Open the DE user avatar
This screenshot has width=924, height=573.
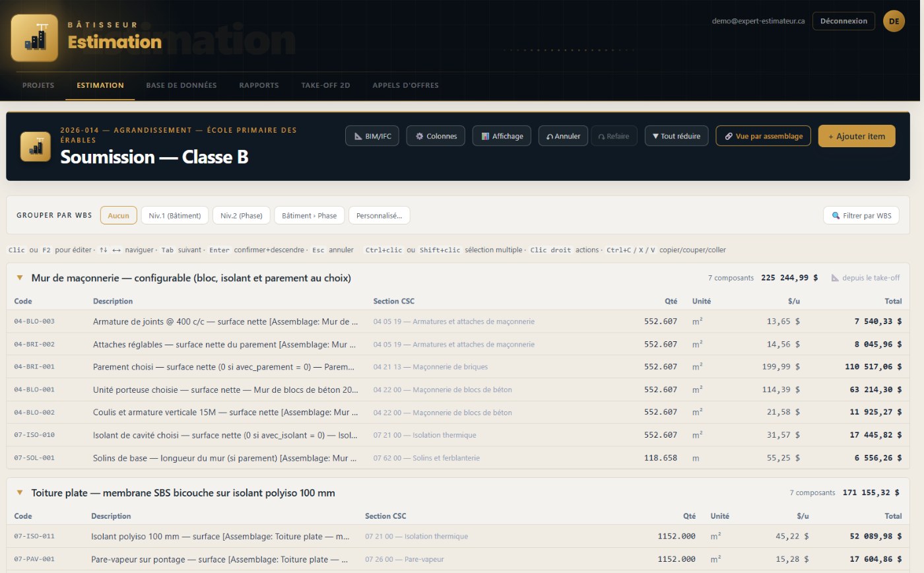pos(894,21)
